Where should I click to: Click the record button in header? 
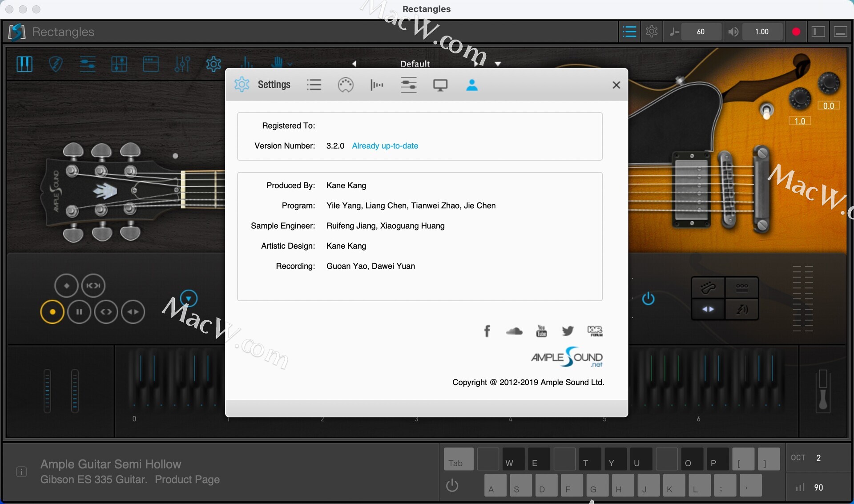796,32
